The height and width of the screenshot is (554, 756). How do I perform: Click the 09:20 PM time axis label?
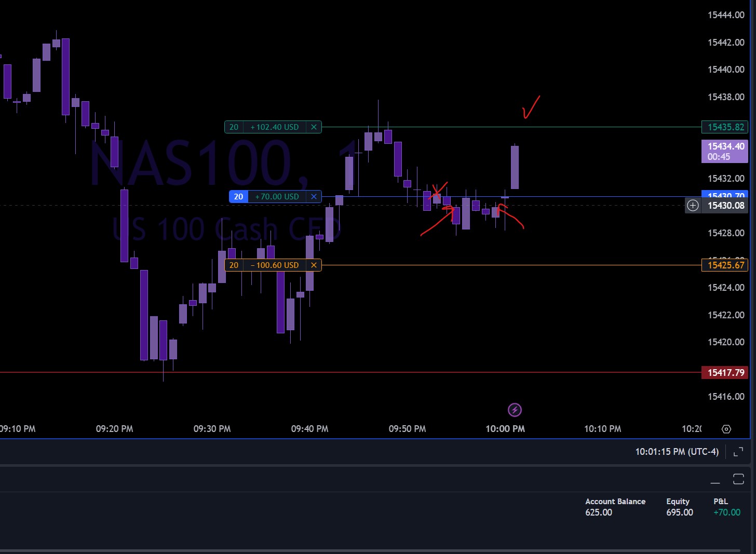(x=114, y=429)
